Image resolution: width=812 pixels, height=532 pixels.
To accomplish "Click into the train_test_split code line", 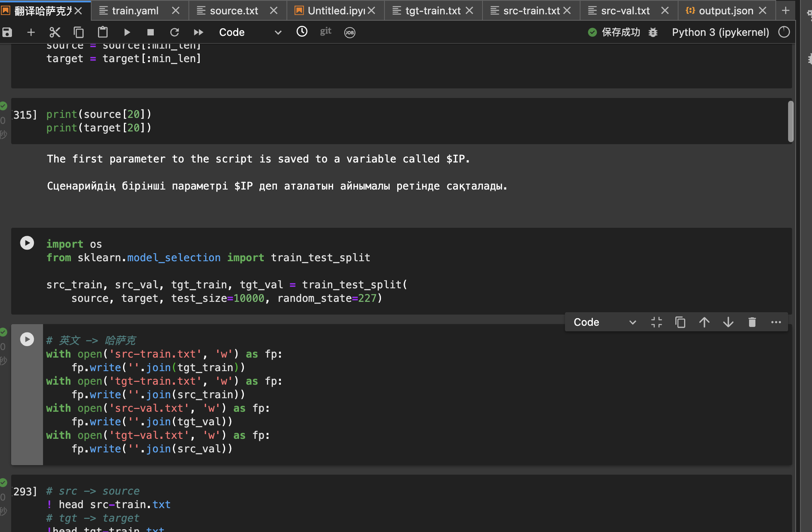I will point(227,285).
